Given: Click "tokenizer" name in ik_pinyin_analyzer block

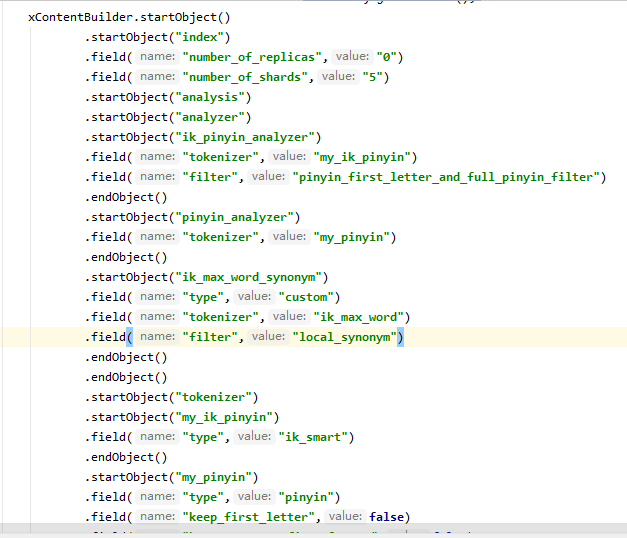Looking at the screenshot, I should point(220,157).
